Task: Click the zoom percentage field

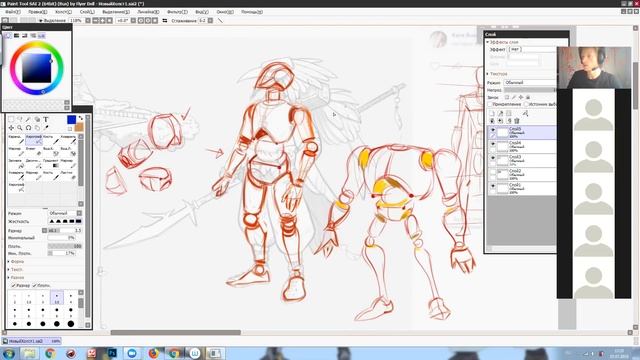Action: click(x=76, y=20)
